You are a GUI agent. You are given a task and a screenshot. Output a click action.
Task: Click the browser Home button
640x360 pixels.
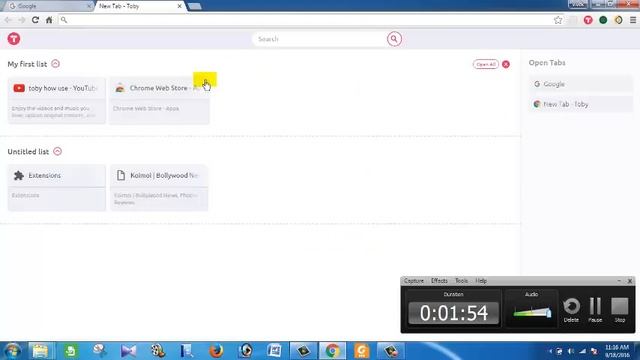point(49,20)
